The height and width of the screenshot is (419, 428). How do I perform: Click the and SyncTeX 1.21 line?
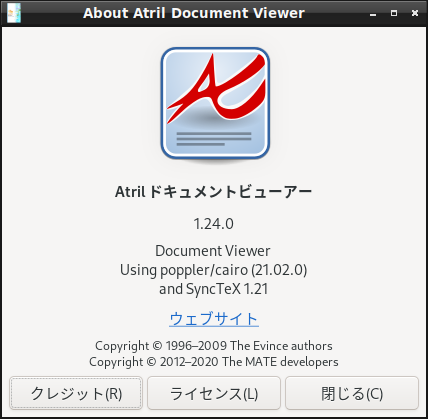[x=214, y=289]
